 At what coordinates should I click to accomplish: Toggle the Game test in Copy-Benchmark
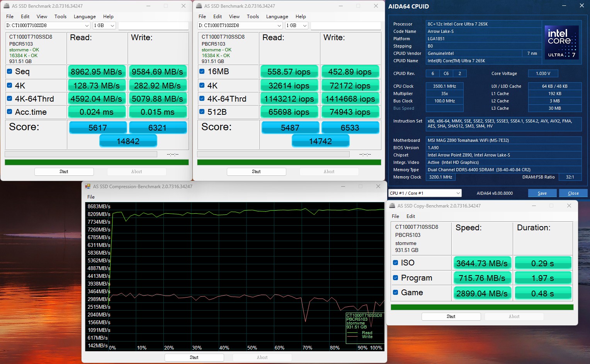395,292
